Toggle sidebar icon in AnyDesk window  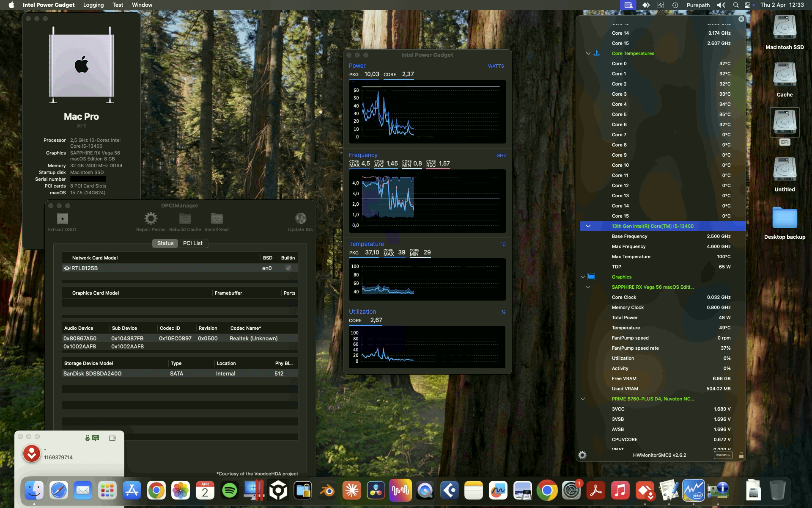point(112,438)
